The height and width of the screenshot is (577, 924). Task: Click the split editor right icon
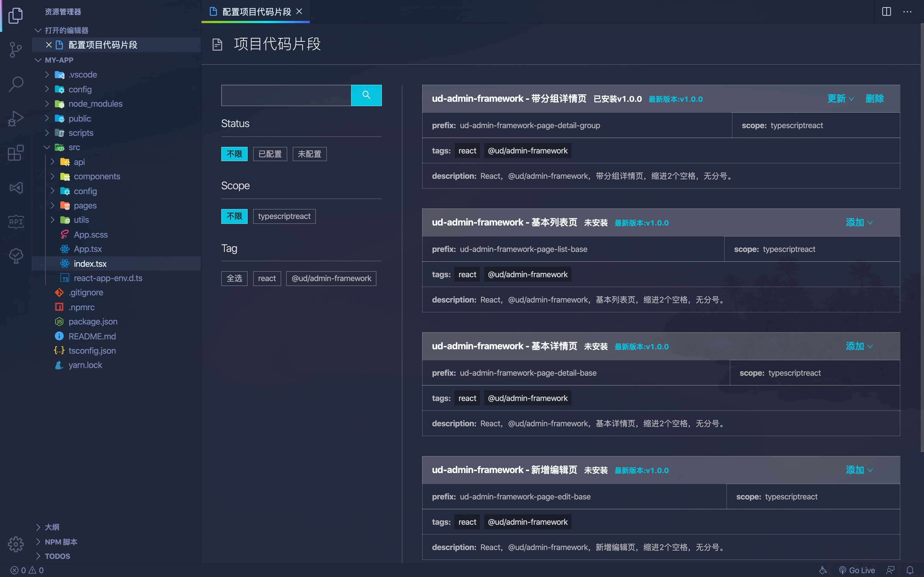886,12
